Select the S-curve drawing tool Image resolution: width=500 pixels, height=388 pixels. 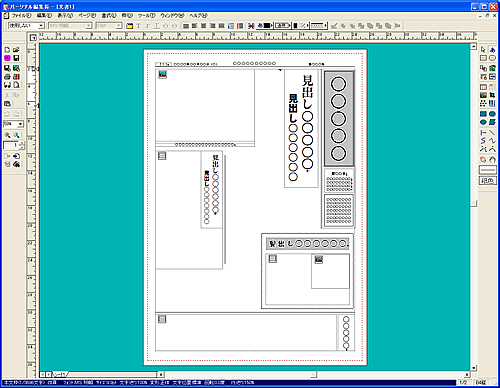[x=483, y=141]
